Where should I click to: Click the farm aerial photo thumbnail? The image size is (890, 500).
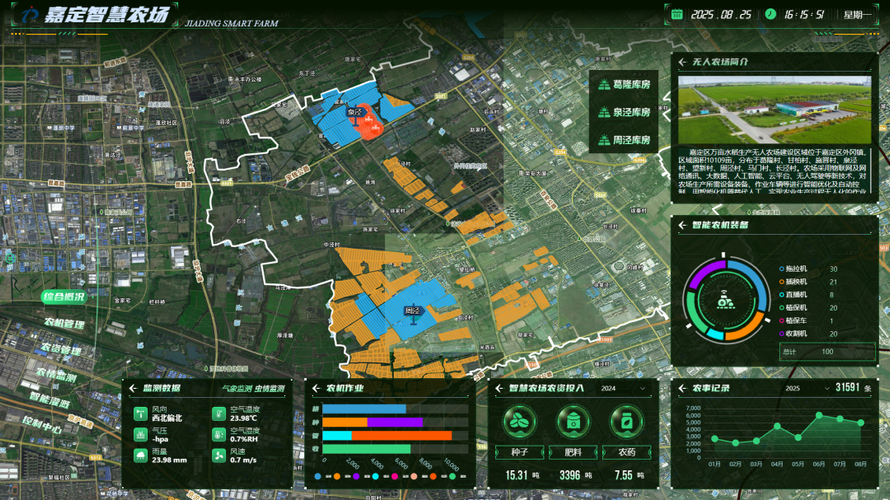774,110
